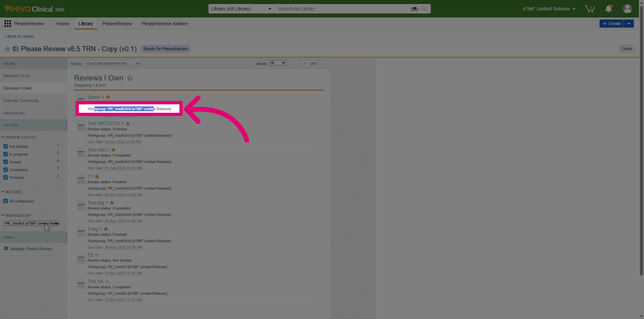Click the magnifier search icon
This screenshot has height=319, width=644.
(424, 9)
